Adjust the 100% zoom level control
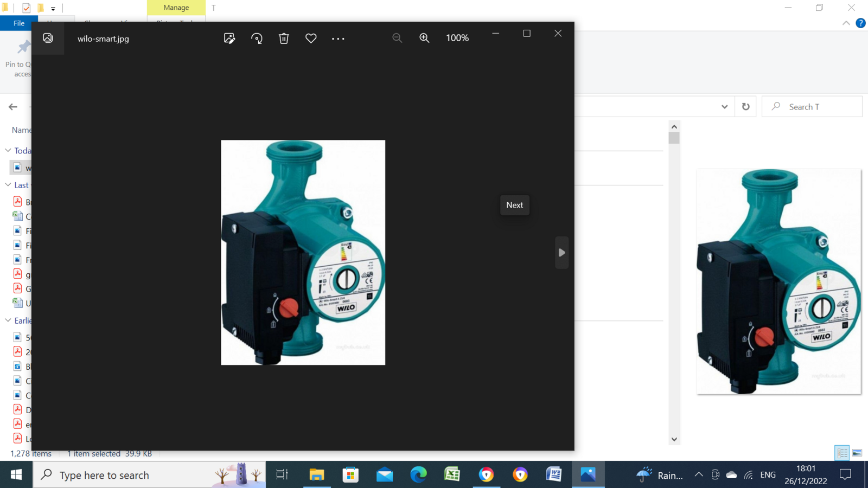Screen dimensions: 868x488 pos(457,38)
